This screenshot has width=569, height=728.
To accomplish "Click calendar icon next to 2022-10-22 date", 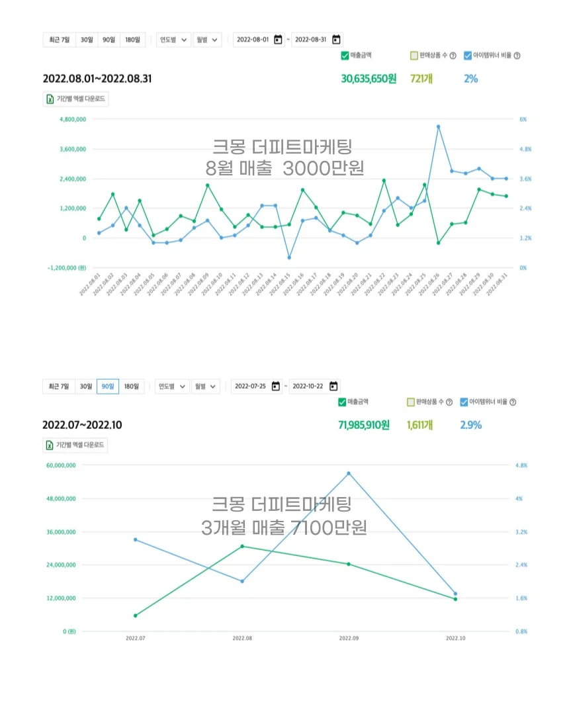I will [x=333, y=387].
